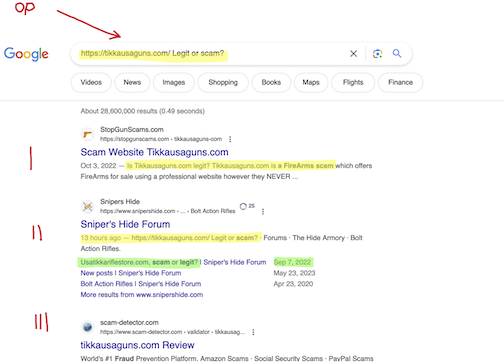Screen dimensions: 504x362
Task: Select the Shopping filter chip
Action: coord(223,82)
